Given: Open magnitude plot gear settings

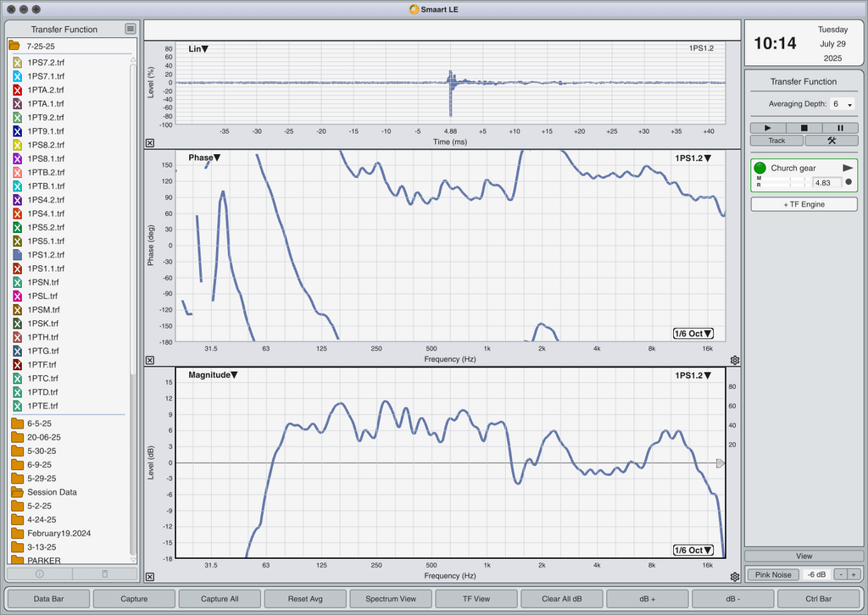Looking at the screenshot, I should [735, 577].
